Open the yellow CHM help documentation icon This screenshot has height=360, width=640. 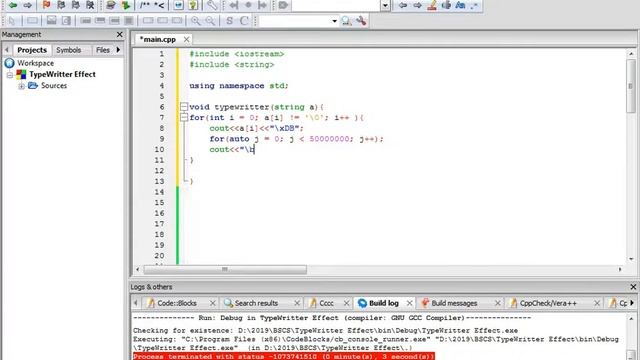point(193,5)
